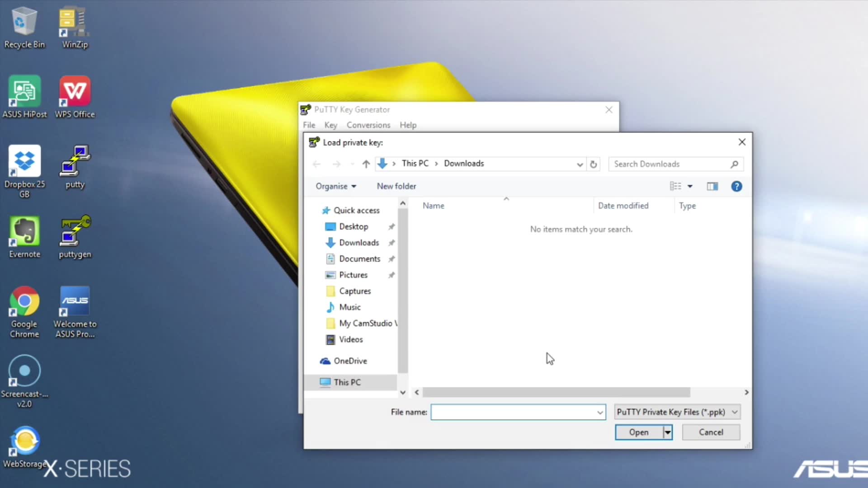
Task: Open the change view dropdown arrow
Action: tap(690, 186)
